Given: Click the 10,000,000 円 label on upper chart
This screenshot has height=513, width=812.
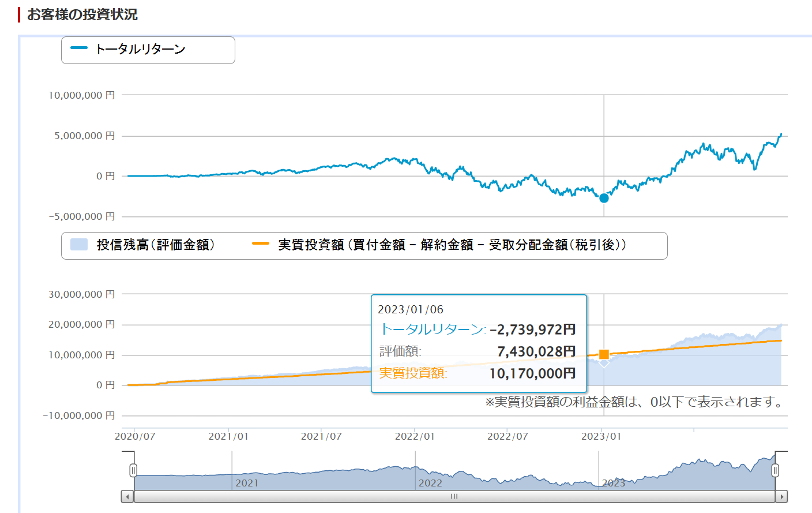Looking at the screenshot, I should point(81,95).
